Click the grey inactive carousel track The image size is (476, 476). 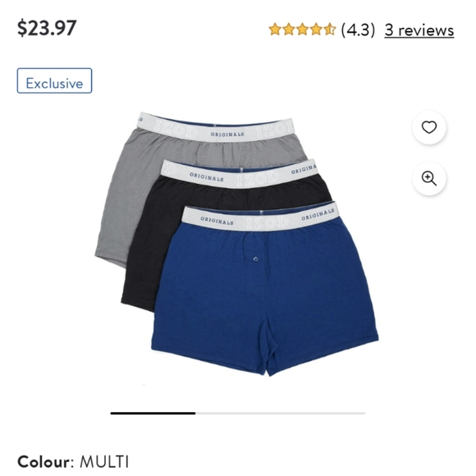(x=280, y=413)
